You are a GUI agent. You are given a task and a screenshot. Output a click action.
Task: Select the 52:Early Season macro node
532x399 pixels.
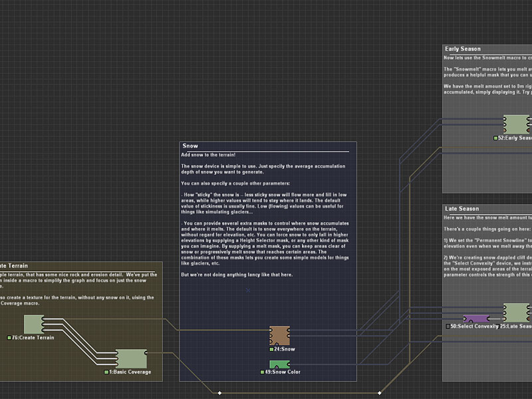517,124
